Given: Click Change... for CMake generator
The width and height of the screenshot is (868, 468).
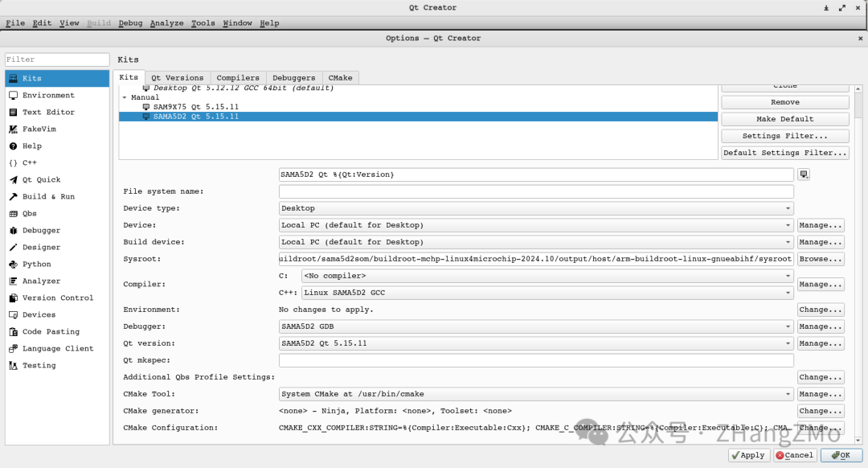Looking at the screenshot, I should [821, 411].
